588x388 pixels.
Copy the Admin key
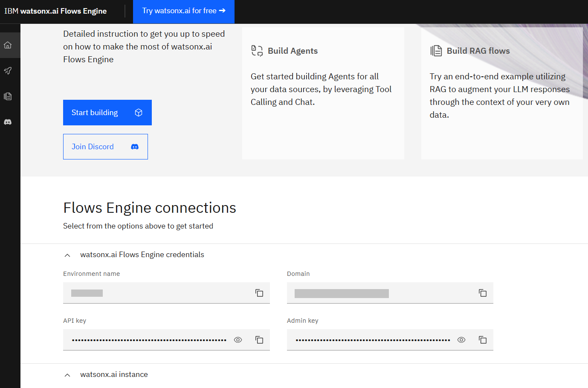coord(483,340)
